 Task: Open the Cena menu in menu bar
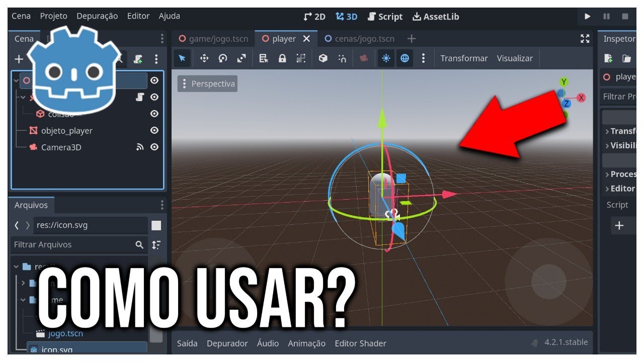click(x=21, y=16)
